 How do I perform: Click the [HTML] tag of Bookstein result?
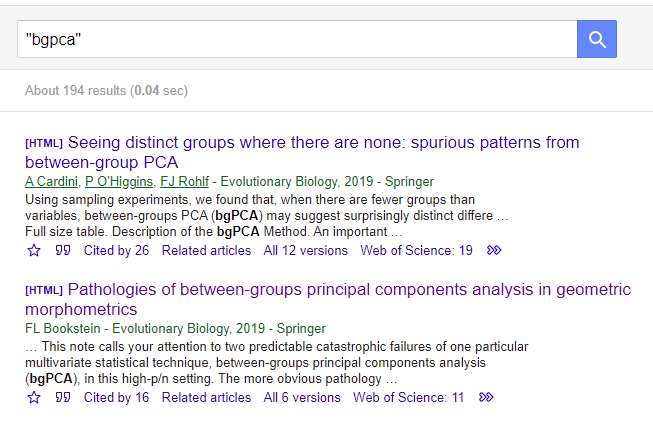pyautogui.click(x=44, y=290)
